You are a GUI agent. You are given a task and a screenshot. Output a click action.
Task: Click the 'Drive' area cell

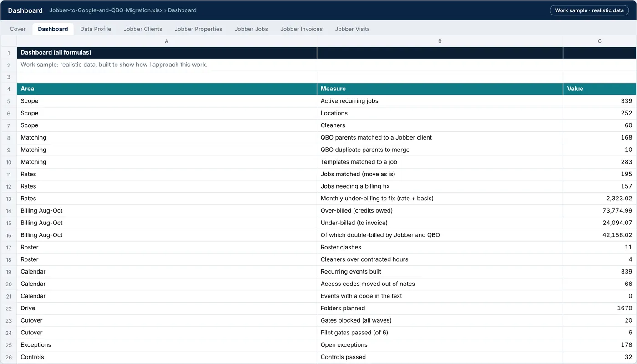(167, 308)
